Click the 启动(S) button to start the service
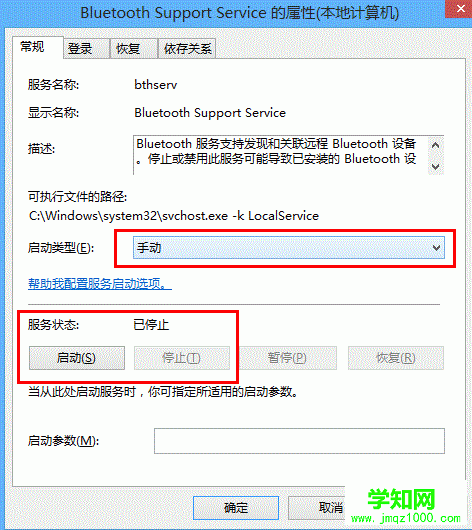Viewport: 472px width, 530px height. pyautogui.click(x=77, y=358)
